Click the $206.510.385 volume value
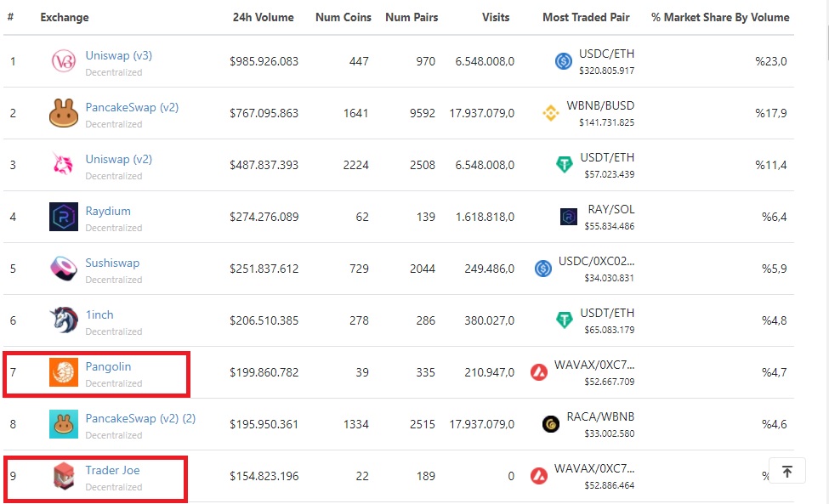Viewport: 829px width, 504px height. (x=264, y=320)
